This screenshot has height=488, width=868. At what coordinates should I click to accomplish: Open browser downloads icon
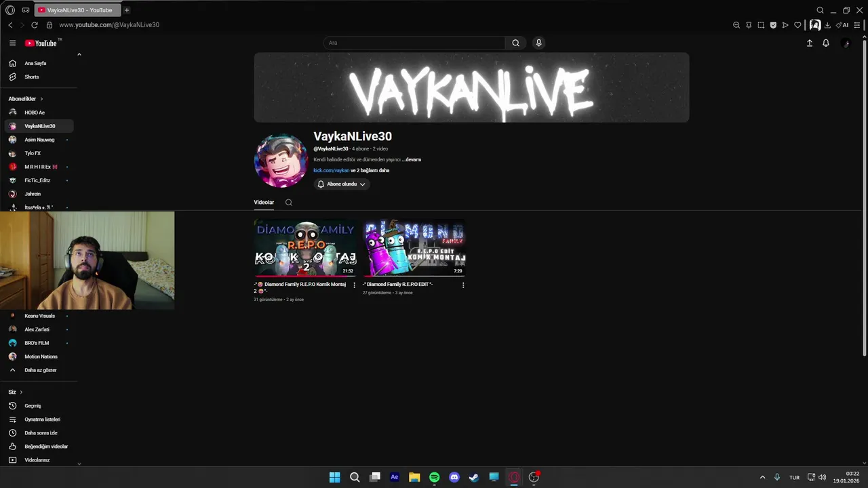(x=827, y=25)
